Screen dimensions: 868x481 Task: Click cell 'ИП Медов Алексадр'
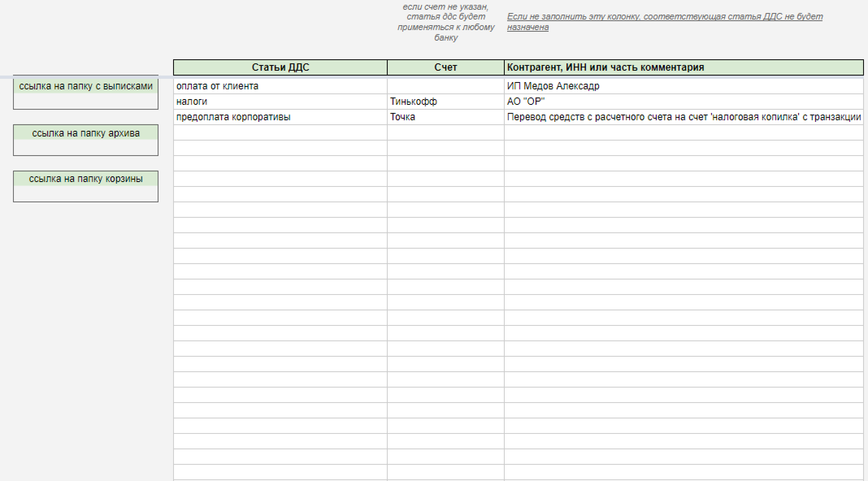coord(684,86)
